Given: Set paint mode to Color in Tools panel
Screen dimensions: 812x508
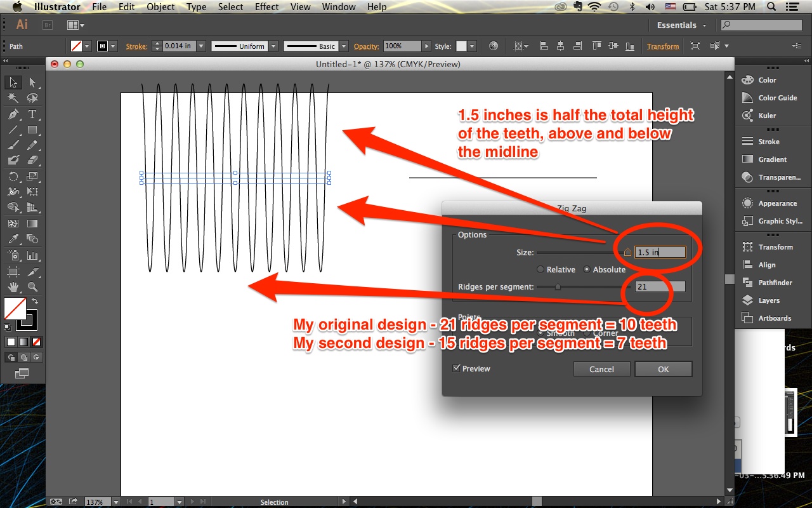Looking at the screenshot, I should (x=11, y=342).
